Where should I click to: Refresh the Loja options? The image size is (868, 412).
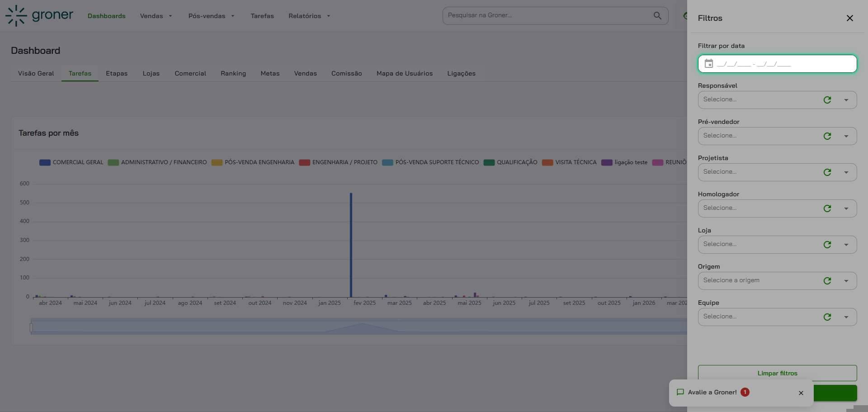827,245
